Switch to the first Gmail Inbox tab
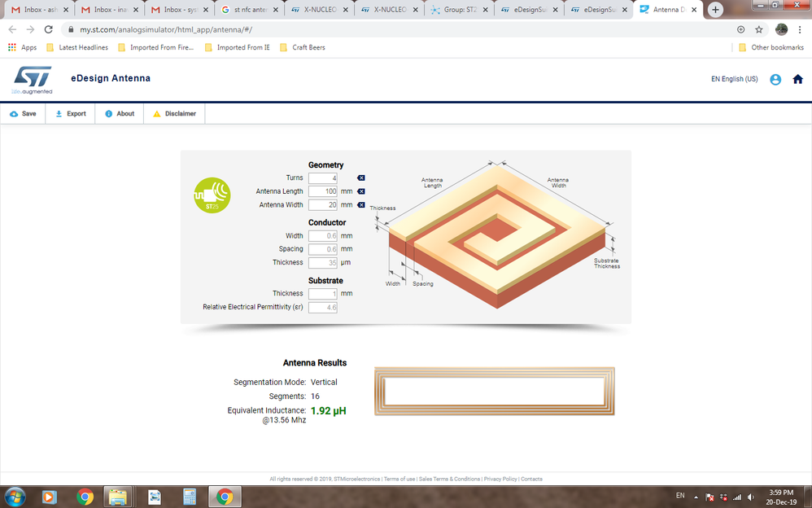Viewport: 812px width, 508px height. [x=39, y=10]
